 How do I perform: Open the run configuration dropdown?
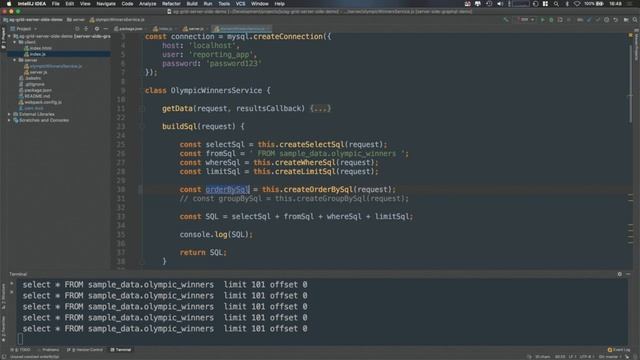[x=526, y=20]
